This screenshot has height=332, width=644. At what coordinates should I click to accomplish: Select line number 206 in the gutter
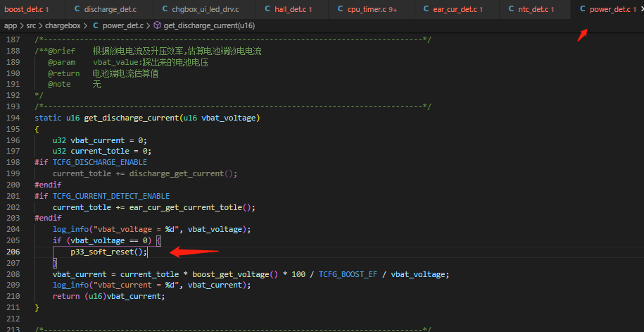pyautogui.click(x=13, y=252)
